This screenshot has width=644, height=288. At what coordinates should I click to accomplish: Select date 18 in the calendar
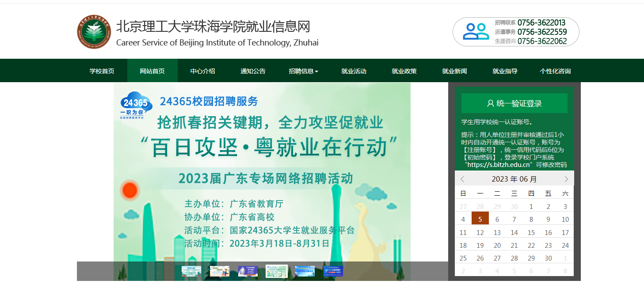point(463,245)
